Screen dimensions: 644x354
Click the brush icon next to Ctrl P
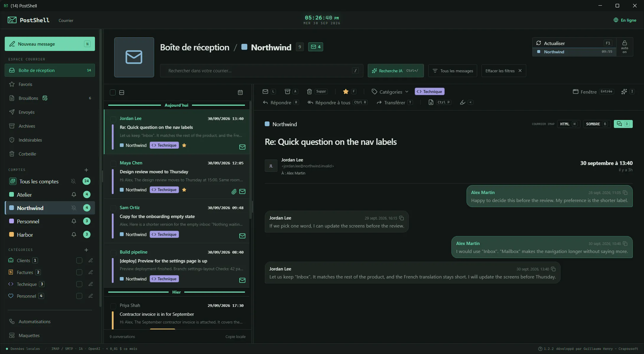click(x=463, y=102)
